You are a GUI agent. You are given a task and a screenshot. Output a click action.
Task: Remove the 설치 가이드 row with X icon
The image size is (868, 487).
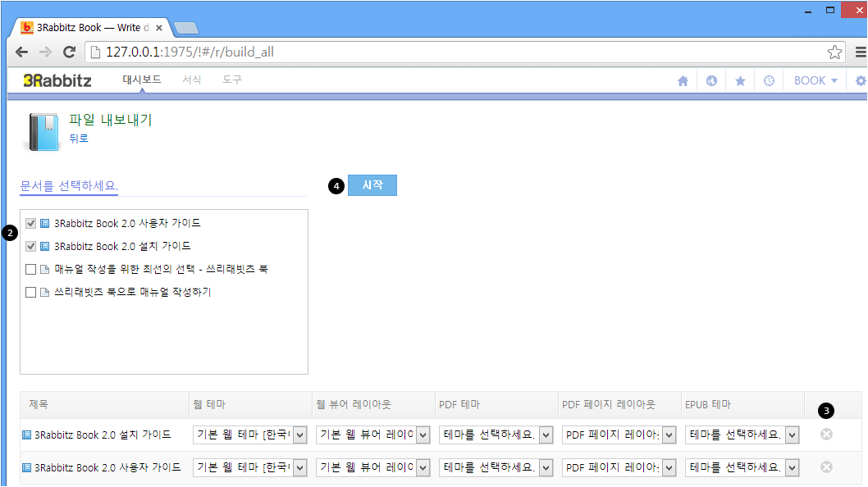coord(826,435)
